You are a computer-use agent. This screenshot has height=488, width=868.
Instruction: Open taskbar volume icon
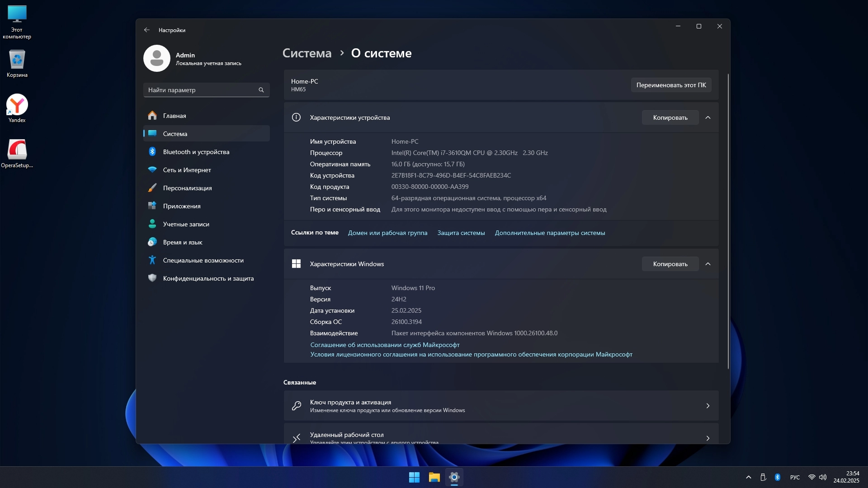click(x=823, y=477)
